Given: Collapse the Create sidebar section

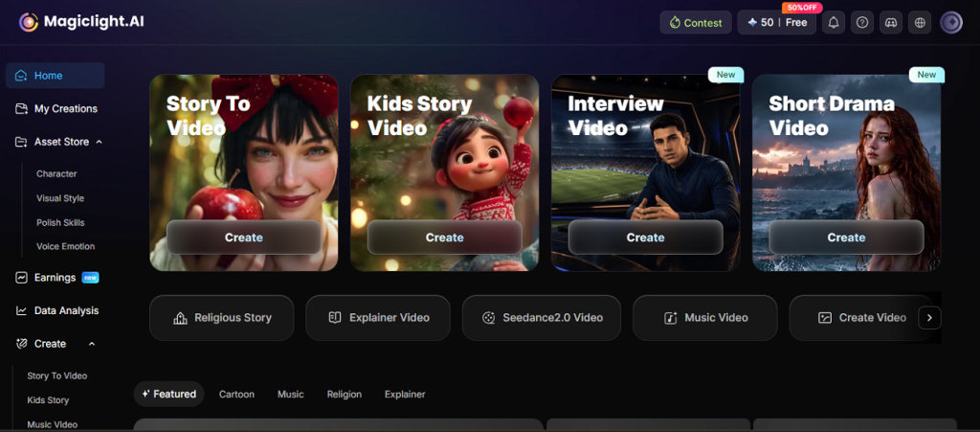Looking at the screenshot, I should click(x=92, y=344).
